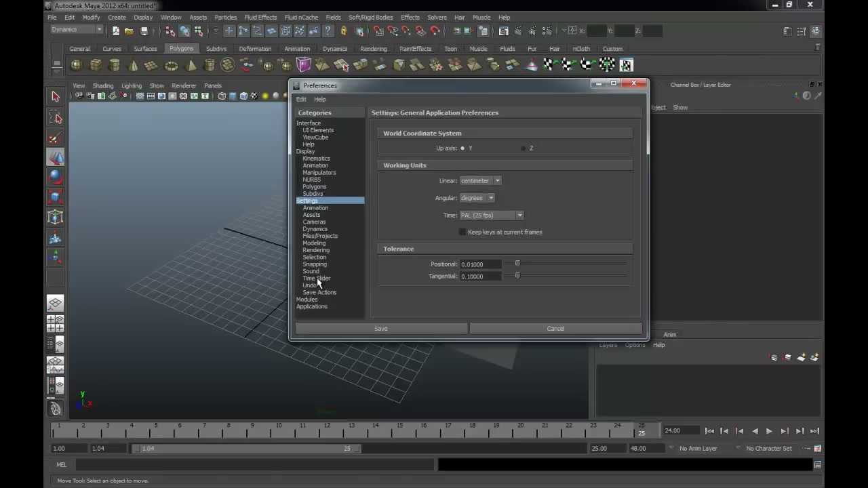Image resolution: width=868 pixels, height=488 pixels.
Task: Switch to Four View layout icon
Action: point(56,323)
